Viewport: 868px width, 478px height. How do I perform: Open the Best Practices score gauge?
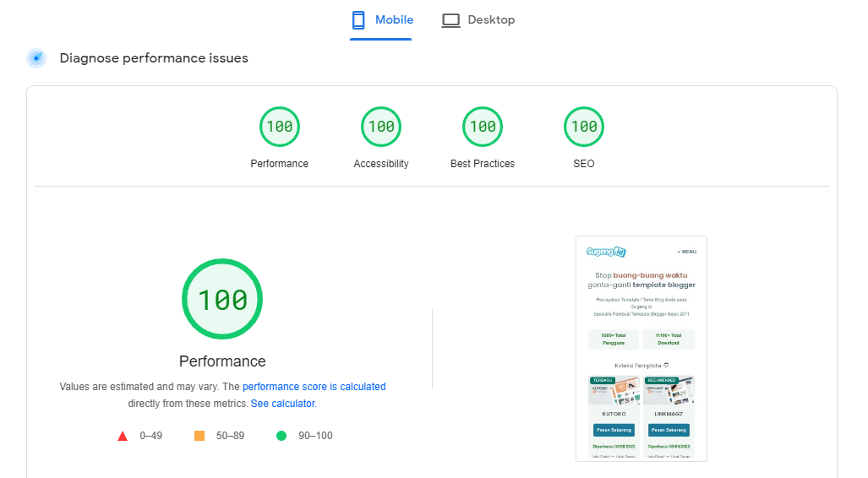(482, 127)
